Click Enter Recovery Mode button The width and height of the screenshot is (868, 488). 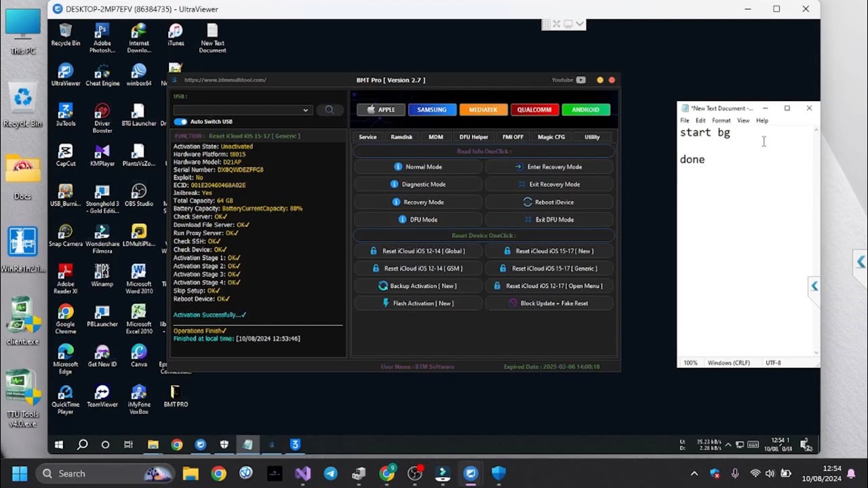[549, 167]
